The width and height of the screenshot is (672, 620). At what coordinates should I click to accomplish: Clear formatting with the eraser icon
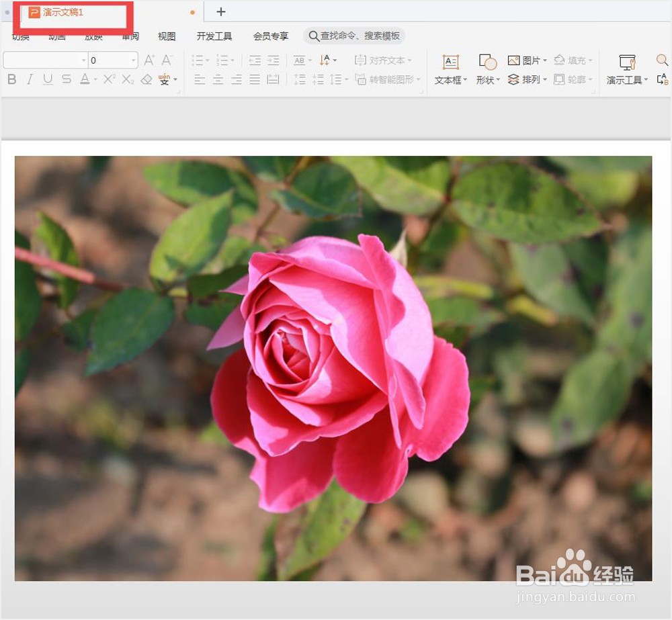[146, 79]
